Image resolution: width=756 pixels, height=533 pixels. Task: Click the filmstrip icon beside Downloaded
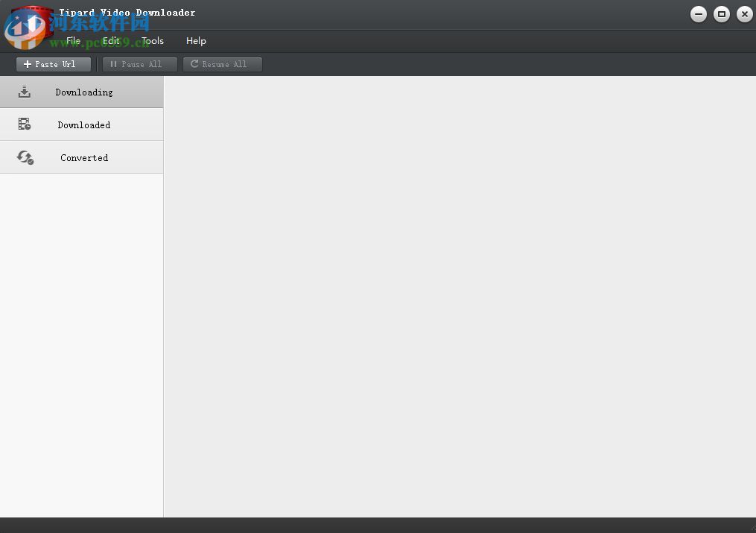pos(25,124)
